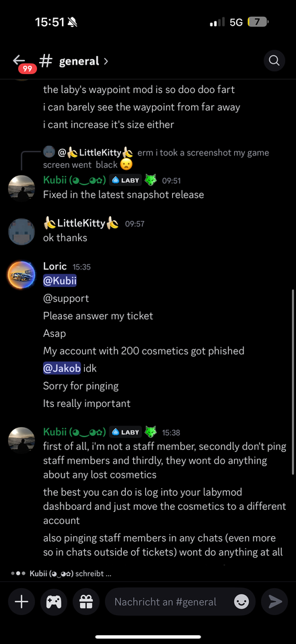Tap LittleKitty's username at 09:57

point(81,224)
